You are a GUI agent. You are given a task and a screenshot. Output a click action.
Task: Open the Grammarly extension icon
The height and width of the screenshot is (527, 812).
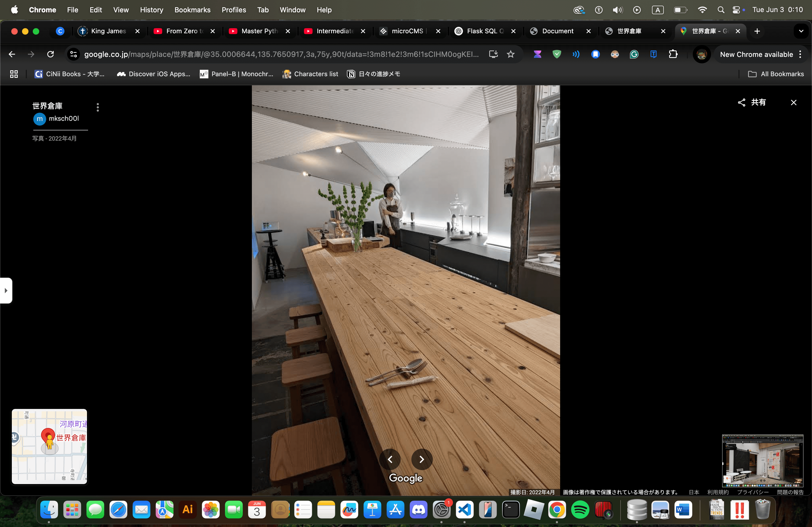[634, 54]
